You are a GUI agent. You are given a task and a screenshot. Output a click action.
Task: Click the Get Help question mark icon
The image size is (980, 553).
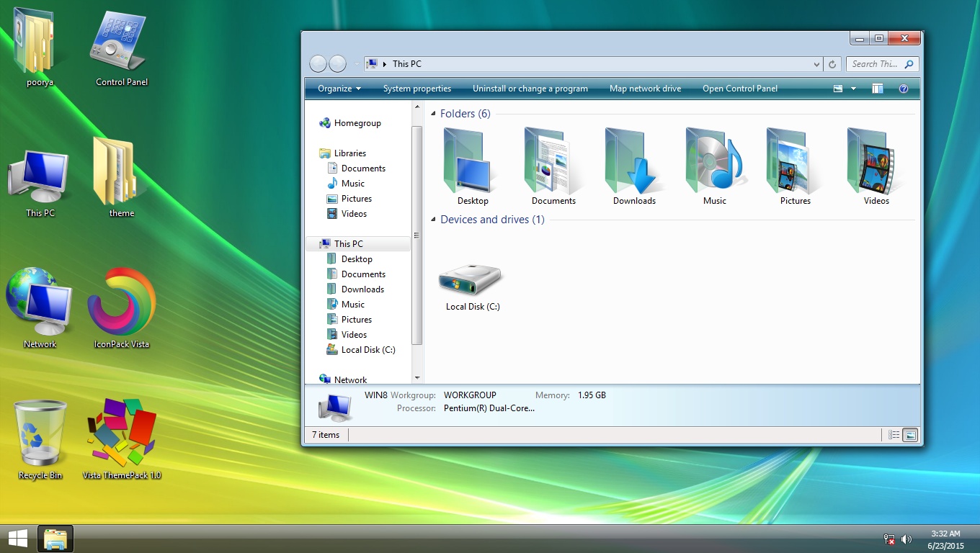pos(903,88)
